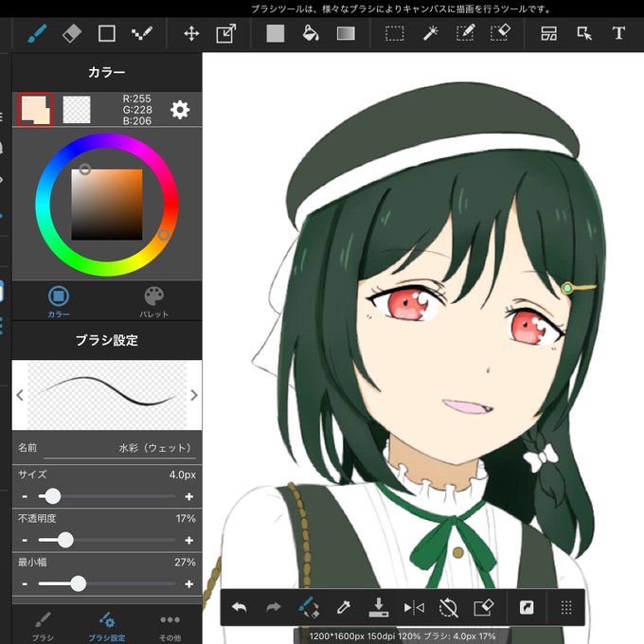Select the panel divide tool
Viewport: 644px width, 644px height.
click(548, 33)
